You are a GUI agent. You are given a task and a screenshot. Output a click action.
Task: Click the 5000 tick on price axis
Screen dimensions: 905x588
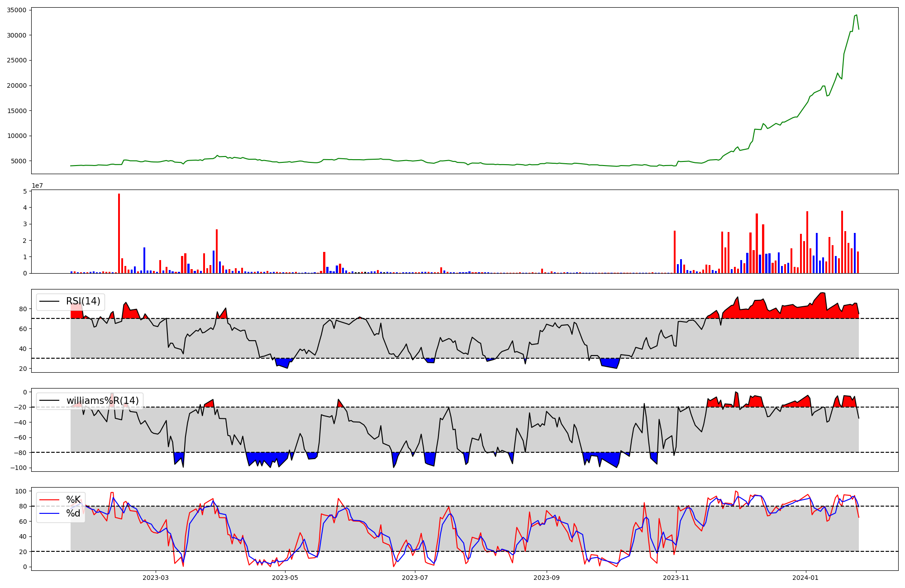tap(18, 161)
